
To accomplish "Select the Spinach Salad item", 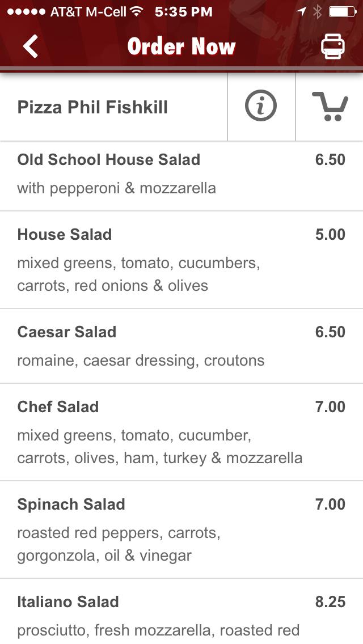I will coord(71,505).
